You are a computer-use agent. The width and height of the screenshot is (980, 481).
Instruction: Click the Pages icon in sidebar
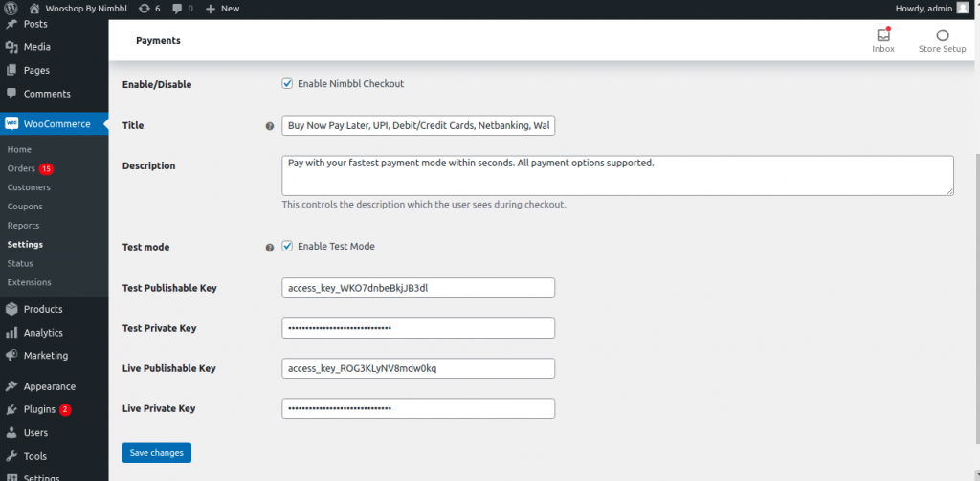pyautogui.click(x=11, y=70)
